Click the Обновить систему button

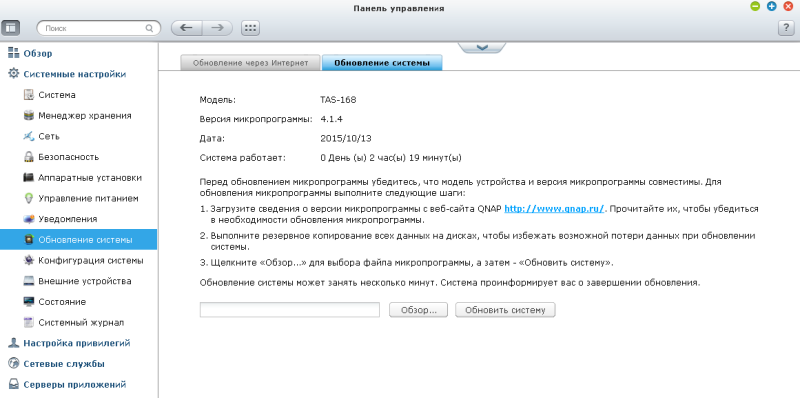pyautogui.click(x=505, y=310)
